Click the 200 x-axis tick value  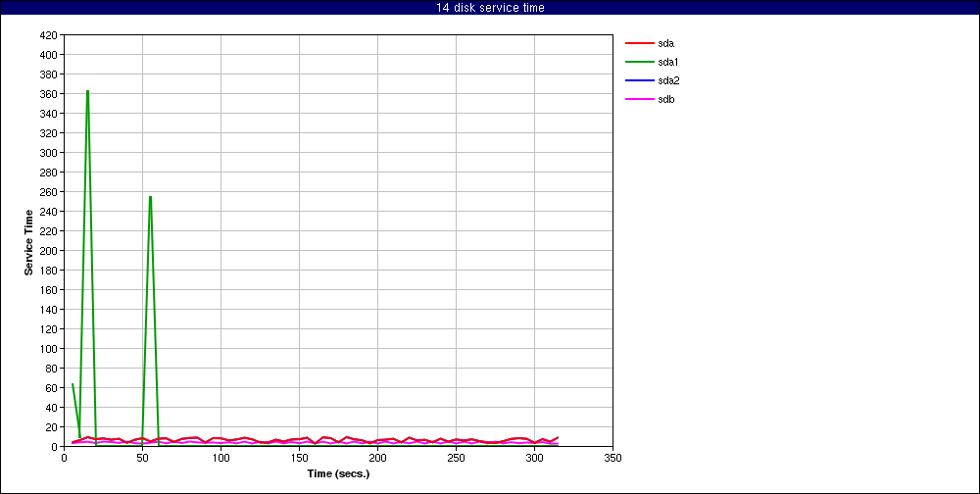(377, 458)
